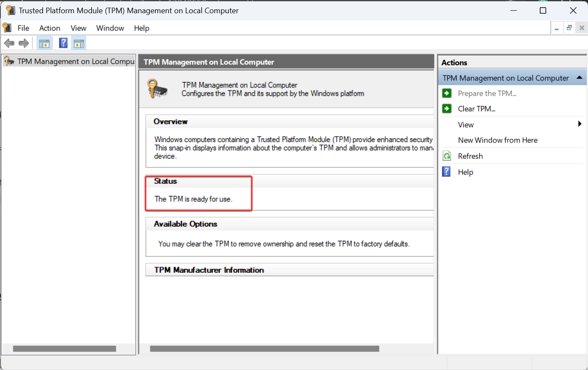Open the Window menu
The width and height of the screenshot is (588, 370).
click(110, 28)
